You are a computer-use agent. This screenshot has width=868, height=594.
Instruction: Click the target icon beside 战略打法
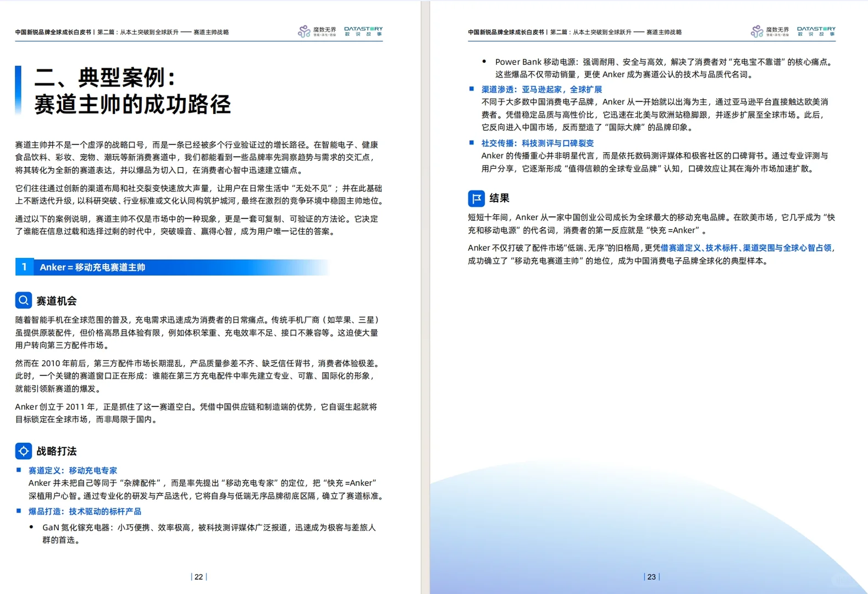click(x=23, y=451)
